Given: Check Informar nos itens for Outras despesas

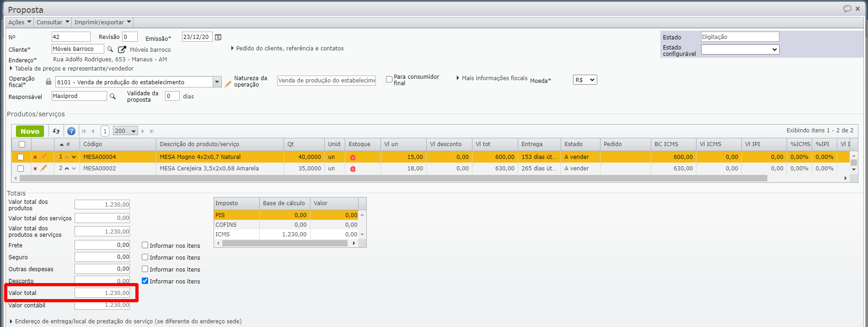Looking at the screenshot, I should [145, 269].
